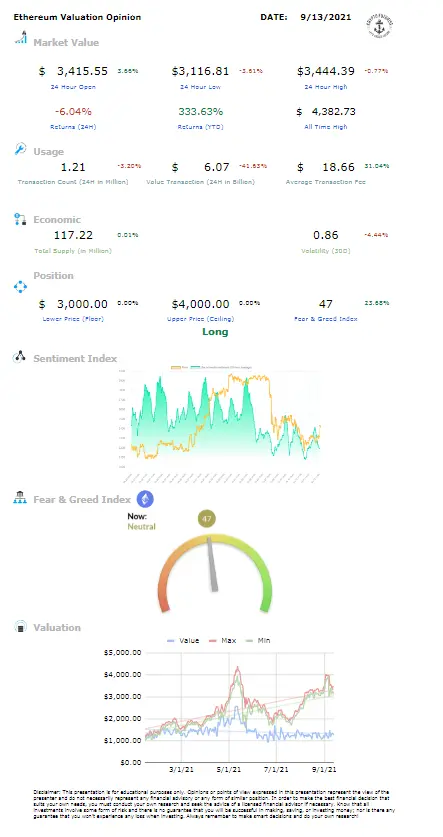The height and width of the screenshot is (837, 443).
Task: Click the 24 Hour Open label
Action: coord(72,86)
